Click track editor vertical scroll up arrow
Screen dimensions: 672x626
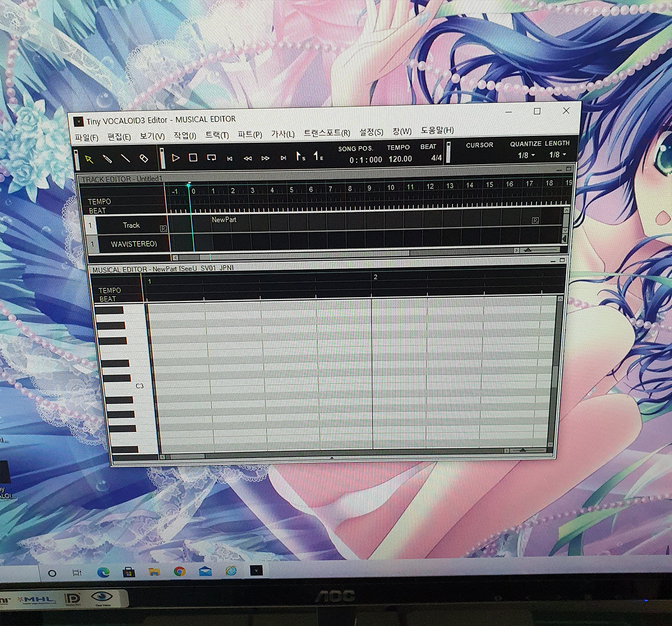[566, 210]
